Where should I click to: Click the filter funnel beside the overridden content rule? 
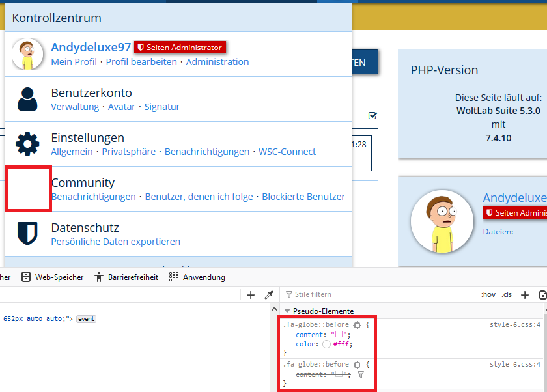360,374
